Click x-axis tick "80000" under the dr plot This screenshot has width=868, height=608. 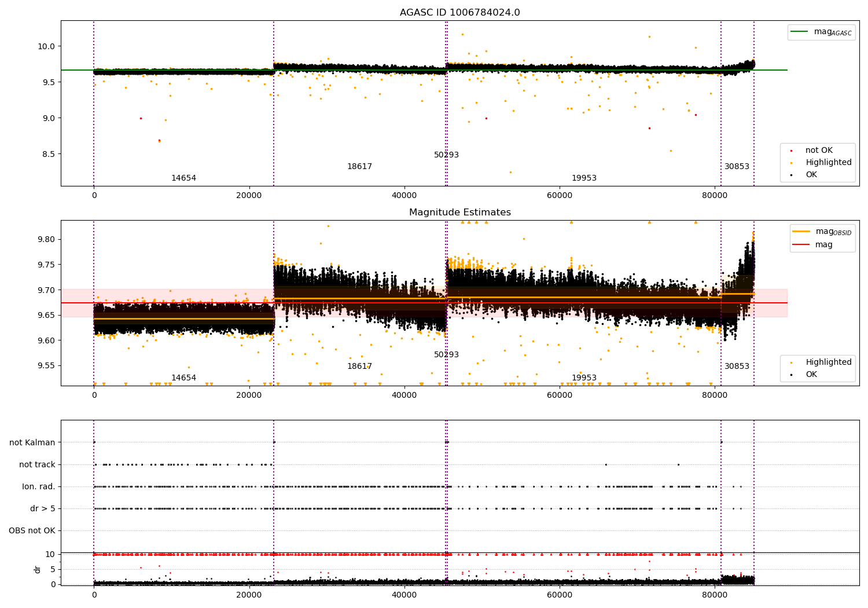(715, 595)
